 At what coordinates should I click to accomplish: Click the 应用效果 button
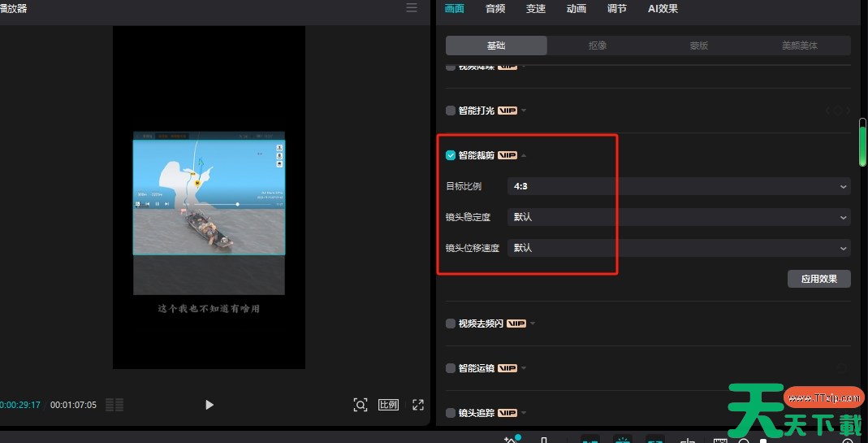click(x=818, y=279)
